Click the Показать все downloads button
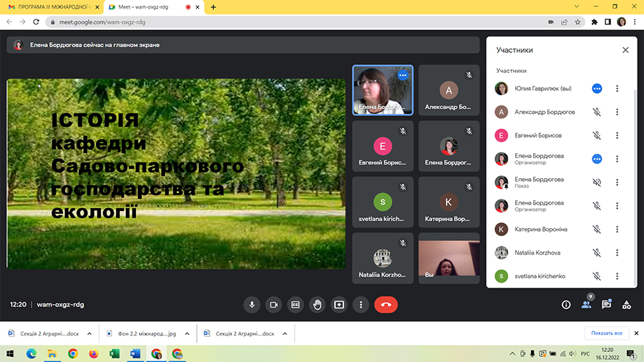 click(608, 333)
